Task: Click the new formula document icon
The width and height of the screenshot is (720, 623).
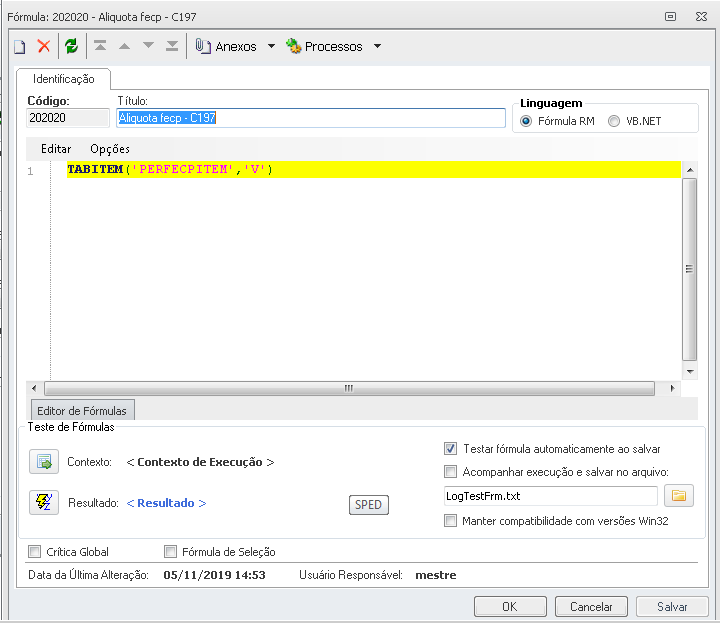Action: [20, 46]
